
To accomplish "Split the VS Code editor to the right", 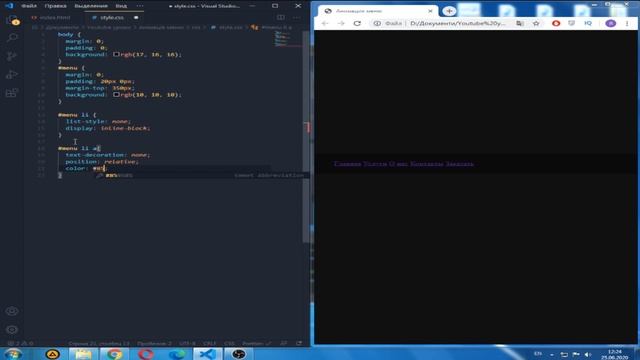I will point(281,18).
